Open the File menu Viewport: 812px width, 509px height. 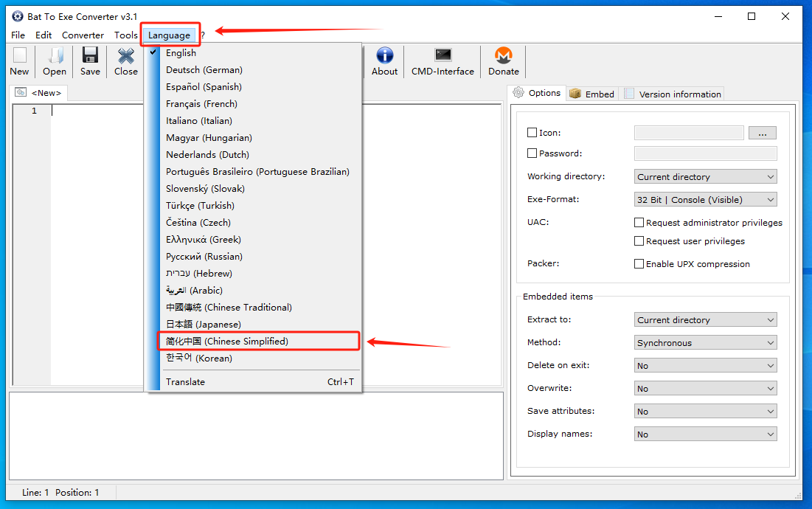(18, 35)
